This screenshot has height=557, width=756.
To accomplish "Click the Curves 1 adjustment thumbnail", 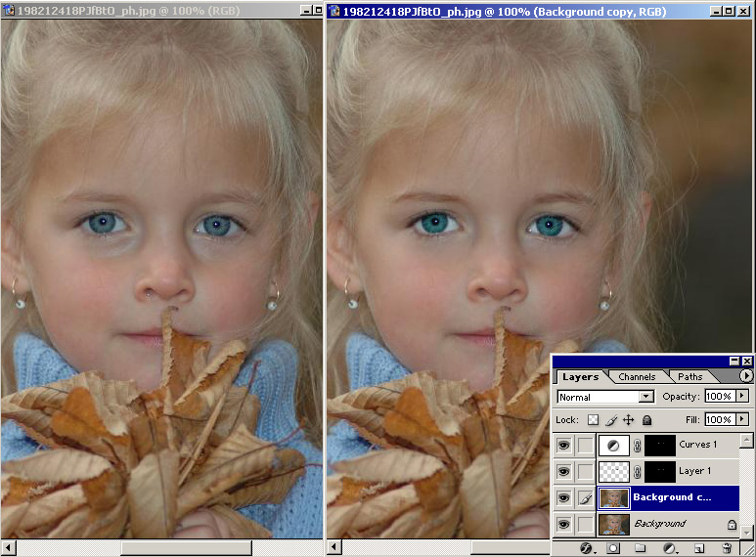I will point(613,446).
